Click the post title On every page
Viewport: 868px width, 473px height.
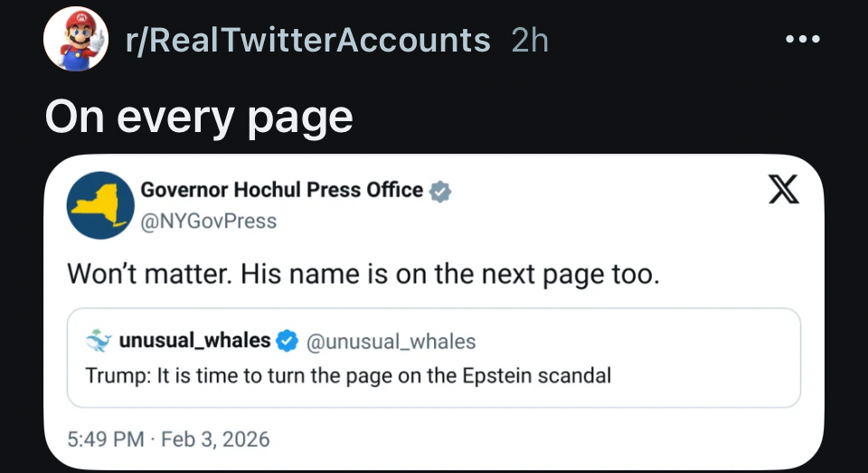pyautogui.click(x=199, y=117)
